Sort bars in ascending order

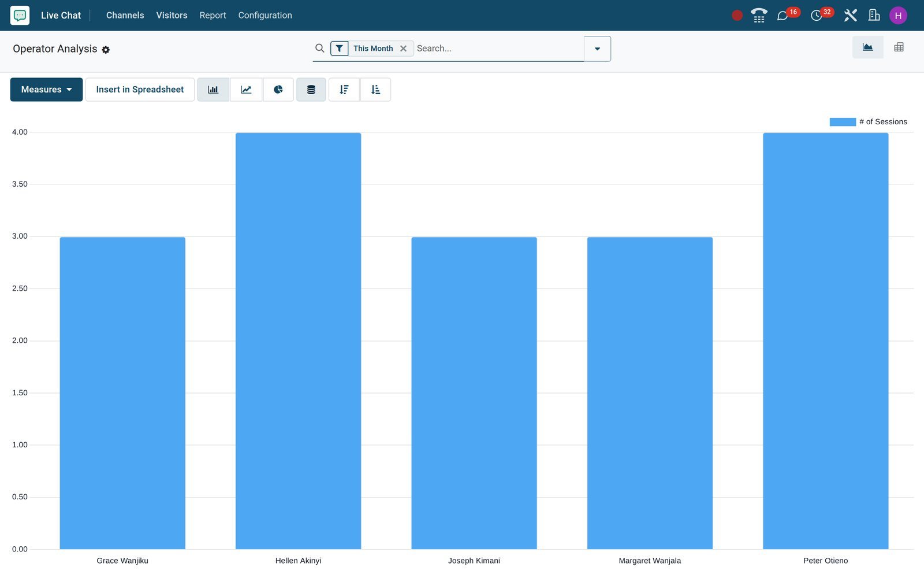(375, 90)
